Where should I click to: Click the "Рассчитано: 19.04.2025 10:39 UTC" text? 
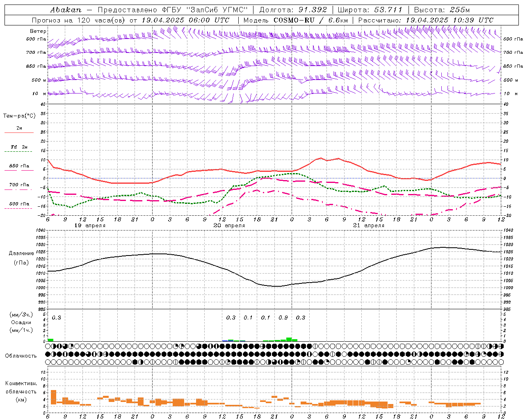(x=426, y=20)
